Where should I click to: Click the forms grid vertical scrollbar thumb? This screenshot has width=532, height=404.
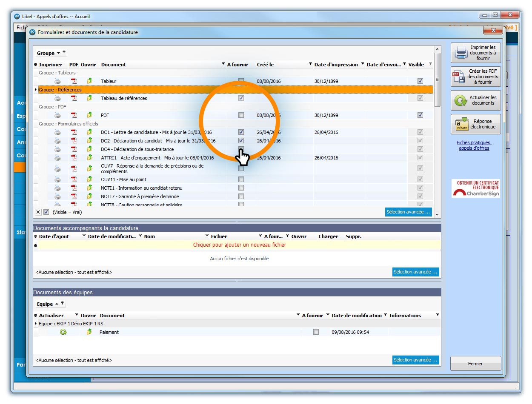437,80
